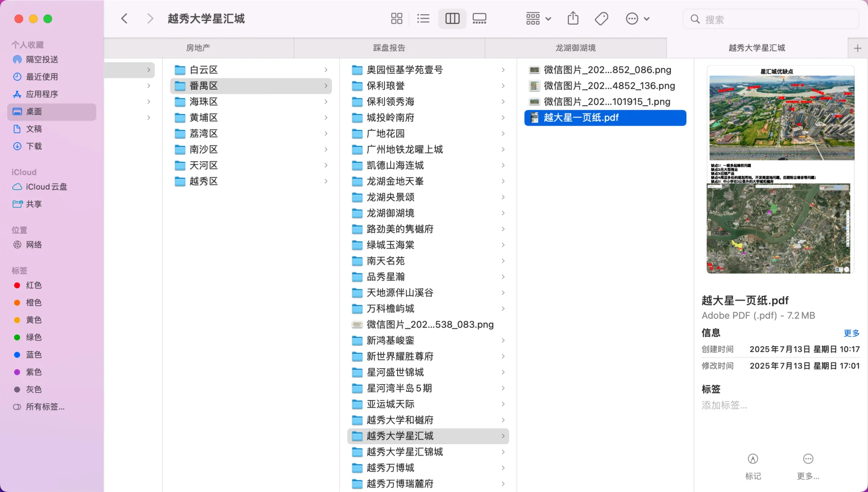Open the 保利琅誉 folder
The height and width of the screenshot is (492, 868).
pyautogui.click(x=428, y=86)
